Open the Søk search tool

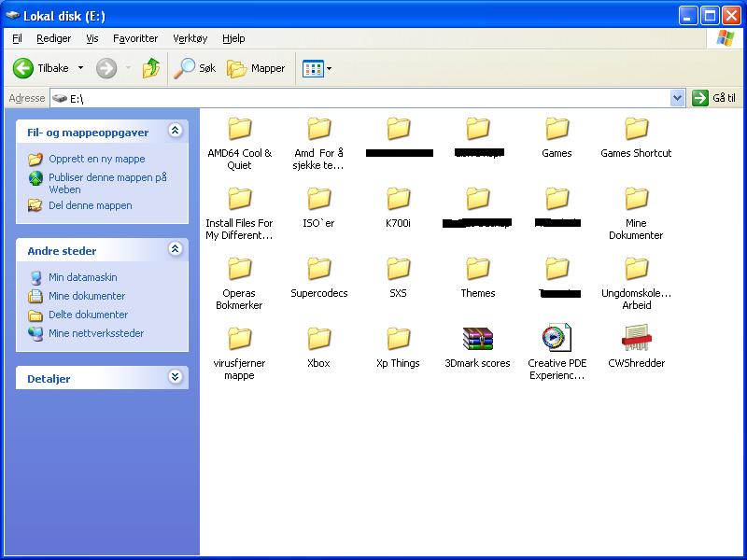[x=196, y=68]
